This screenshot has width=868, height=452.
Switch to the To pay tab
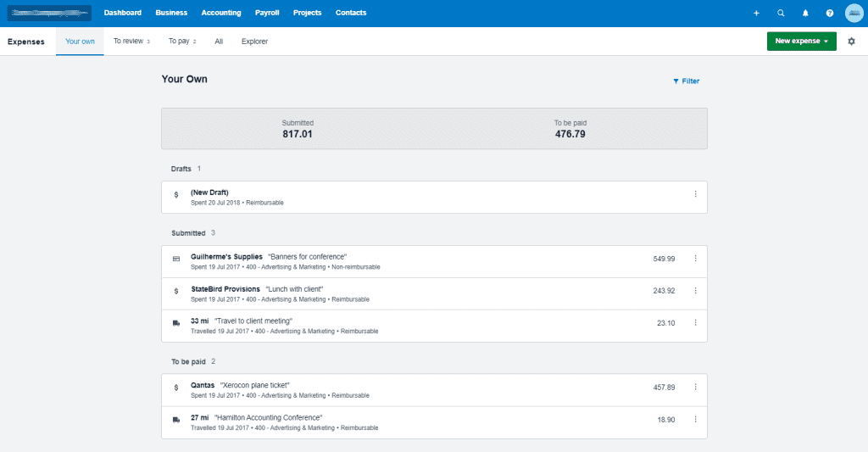coord(182,41)
